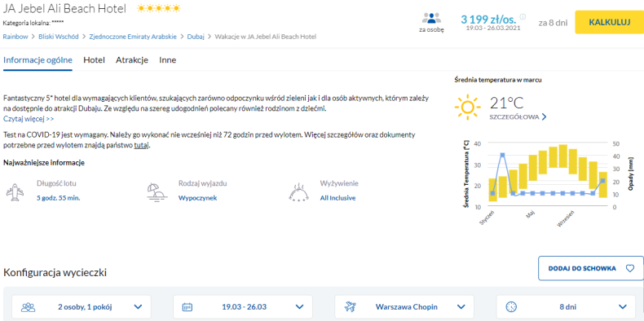This screenshot has width=644, height=321.
Task: Expand the '19.03 - 26.03' date dropdown
Action: (x=300, y=306)
